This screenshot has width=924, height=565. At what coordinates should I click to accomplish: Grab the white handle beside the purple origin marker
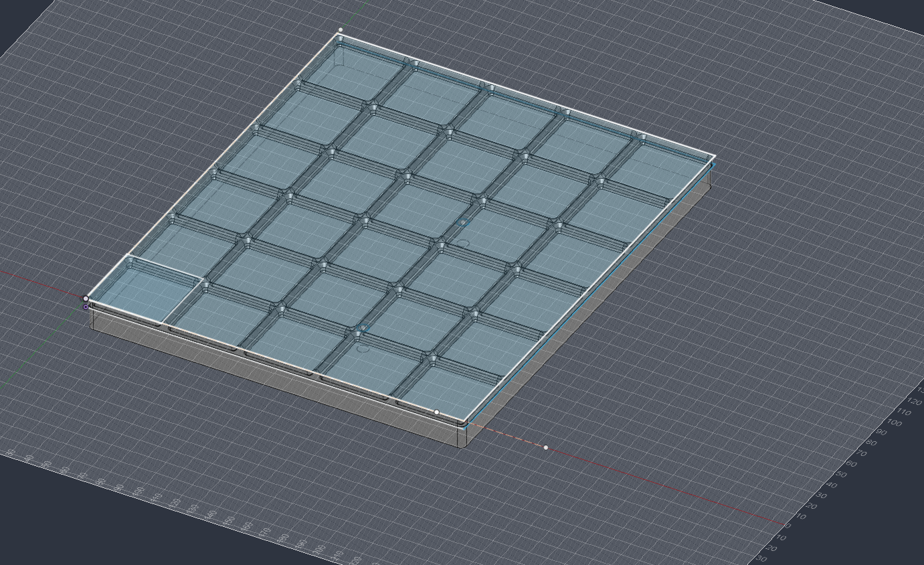click(86, 299)
